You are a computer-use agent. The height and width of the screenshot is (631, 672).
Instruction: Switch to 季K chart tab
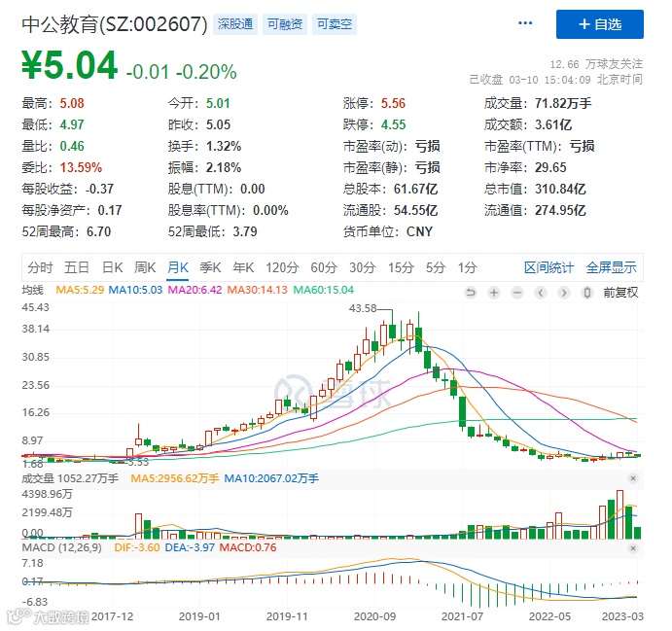(210, 267)
